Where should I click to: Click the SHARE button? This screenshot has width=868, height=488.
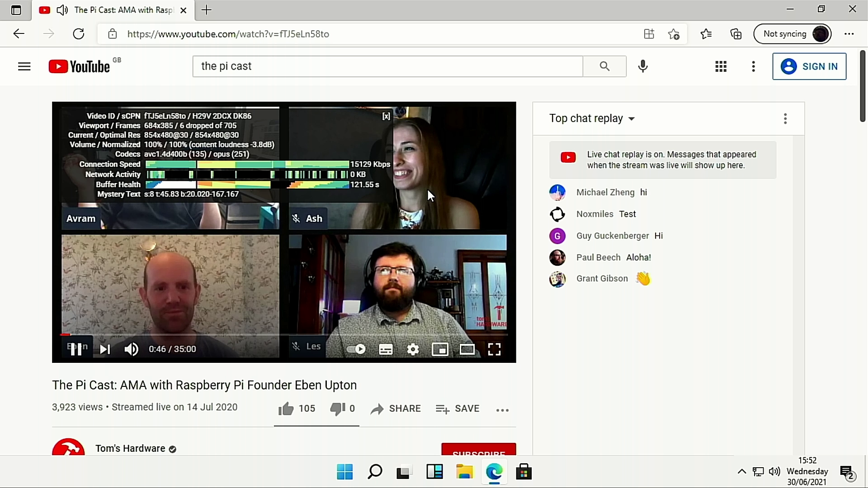396,408
